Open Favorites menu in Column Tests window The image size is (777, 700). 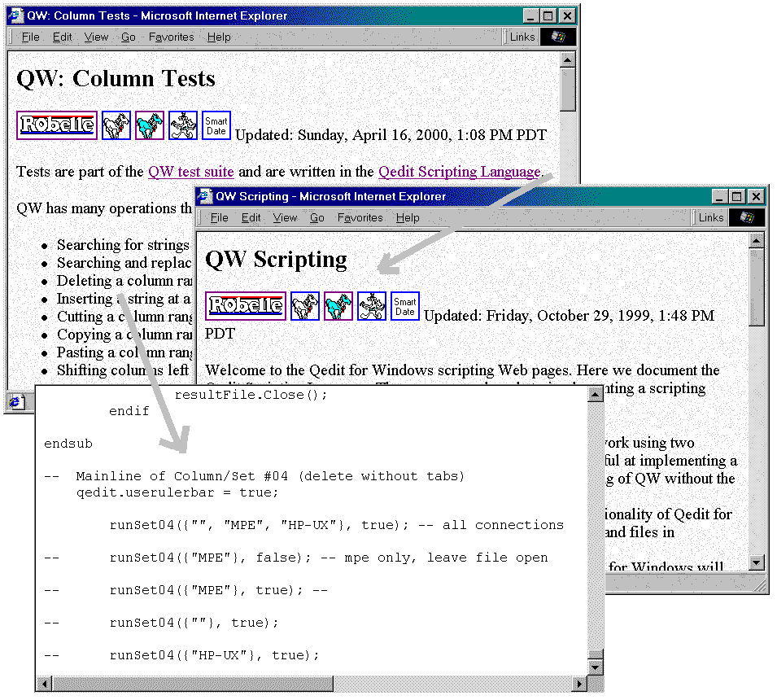click(x=172, y=37)
